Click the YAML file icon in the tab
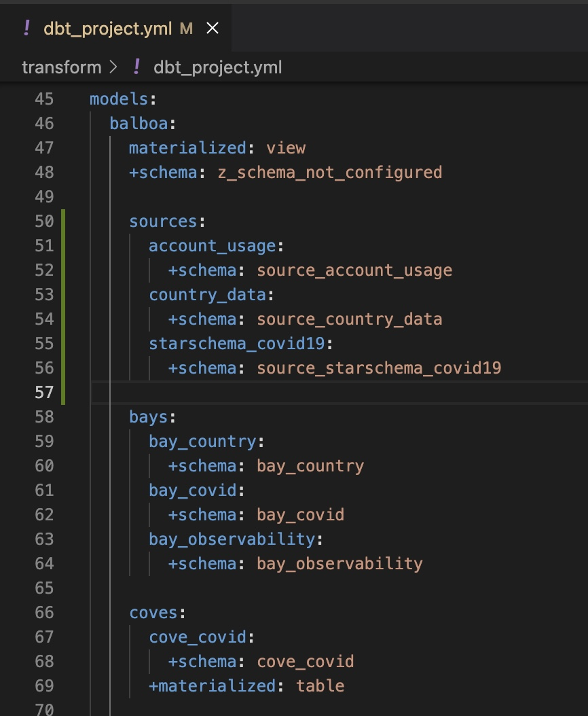588x716 pixels. coord(26,29)
